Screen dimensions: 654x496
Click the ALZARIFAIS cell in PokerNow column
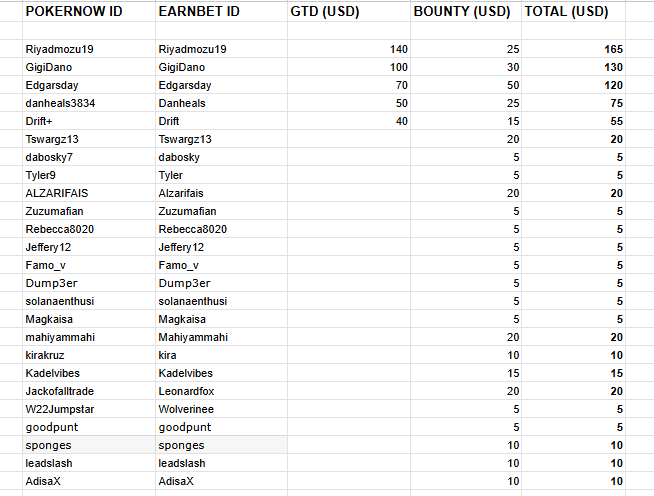(x=86, y=193)
